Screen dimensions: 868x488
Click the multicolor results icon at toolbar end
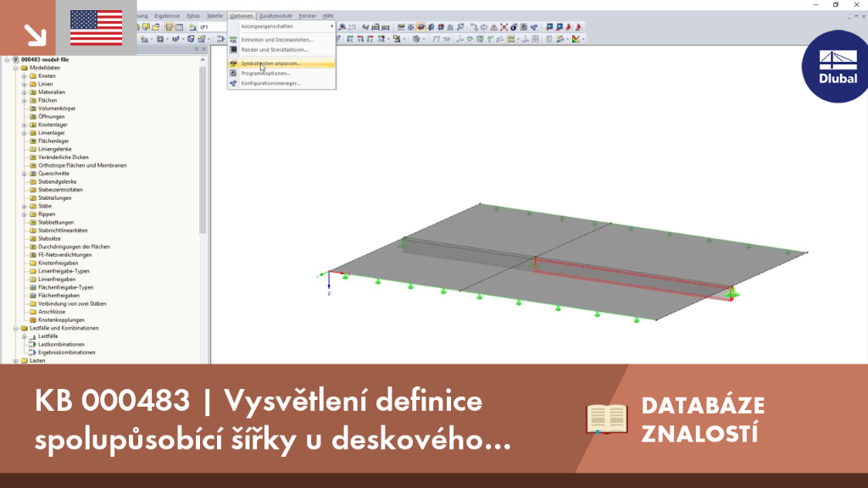click(576, 39)
